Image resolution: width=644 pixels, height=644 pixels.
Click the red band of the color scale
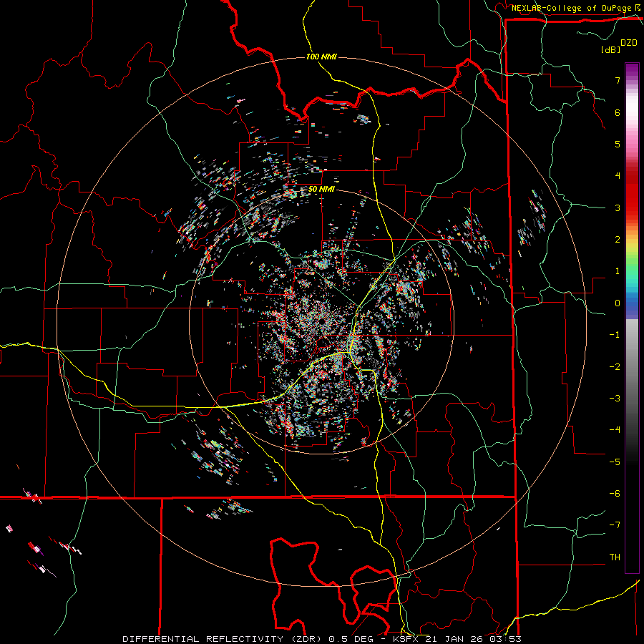click(632, 193)
